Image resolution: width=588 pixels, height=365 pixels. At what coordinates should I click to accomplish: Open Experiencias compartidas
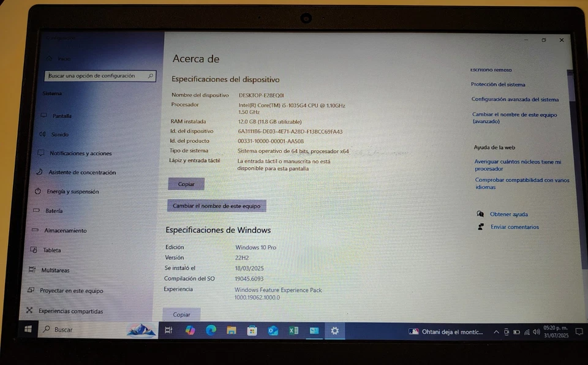pos(70,311)
